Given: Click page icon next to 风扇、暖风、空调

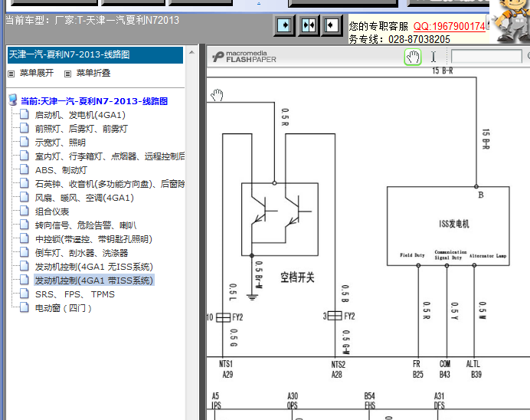Looking at the screenshot, I should (24, 197).
